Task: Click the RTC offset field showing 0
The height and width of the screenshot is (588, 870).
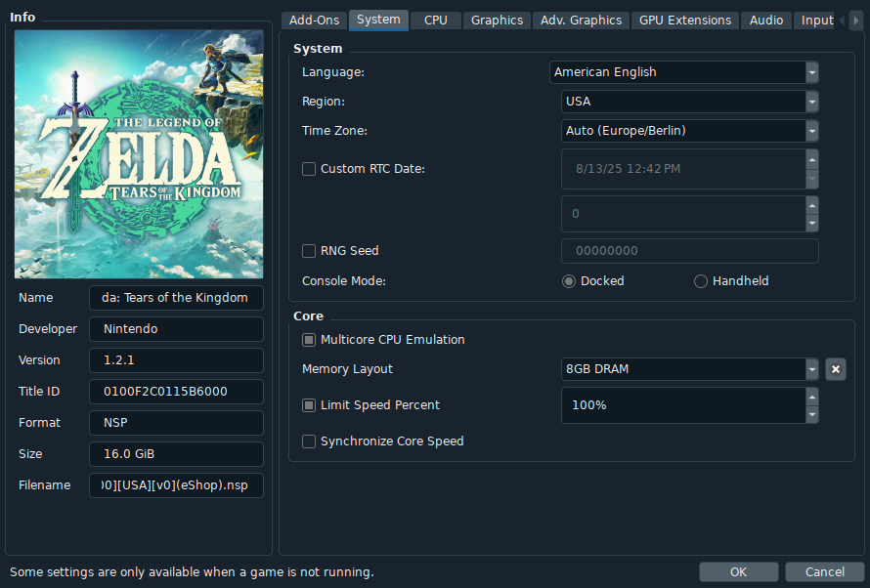Action: (x=683, y=214)
